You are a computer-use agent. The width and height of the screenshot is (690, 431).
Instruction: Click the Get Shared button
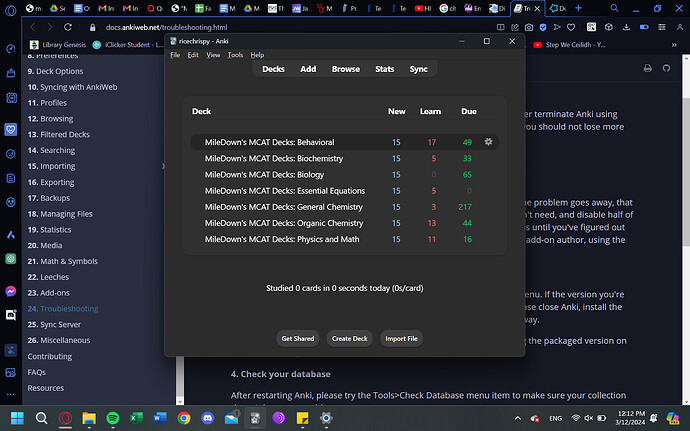click(298, 339)
